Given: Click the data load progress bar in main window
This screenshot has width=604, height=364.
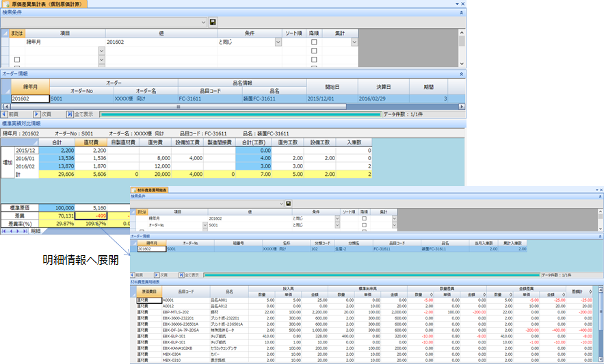Looking at the screenshot, I should (240, 114).
